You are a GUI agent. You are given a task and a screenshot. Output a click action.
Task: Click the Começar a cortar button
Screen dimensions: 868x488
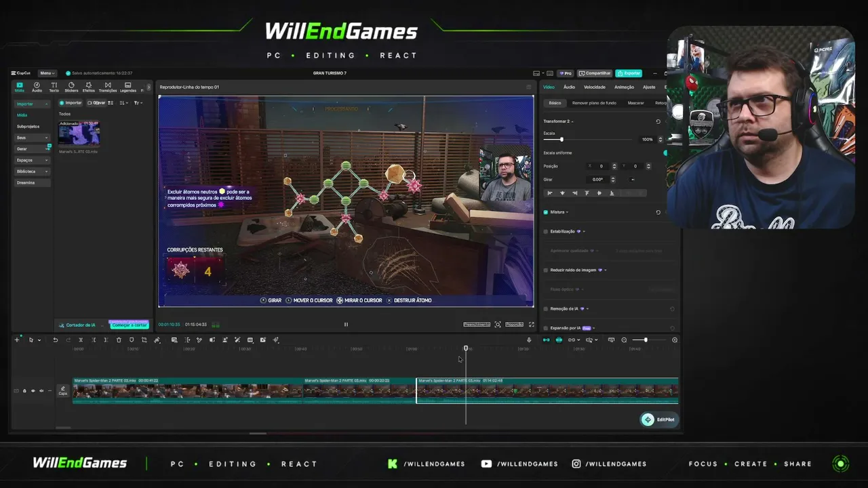point(129,325)
